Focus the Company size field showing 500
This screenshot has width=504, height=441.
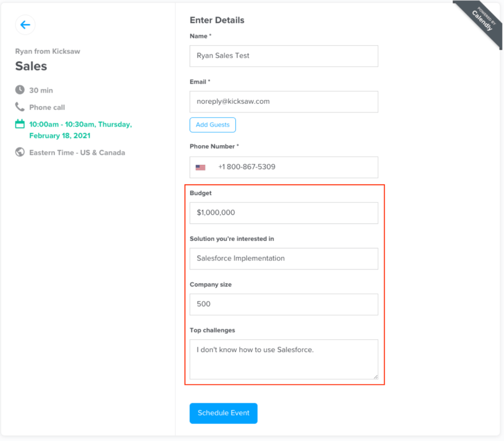(284, 304)
